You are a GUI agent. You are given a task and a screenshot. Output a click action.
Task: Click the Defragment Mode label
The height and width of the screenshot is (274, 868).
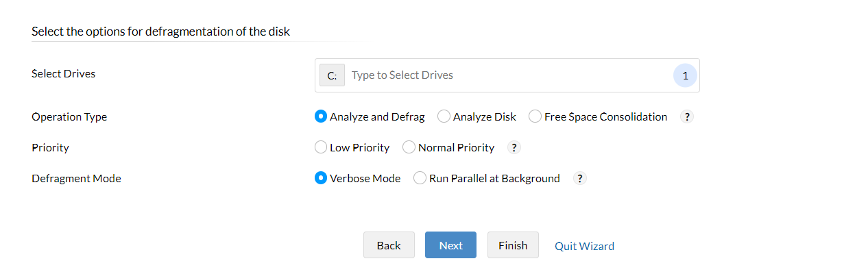coord(76,179)
